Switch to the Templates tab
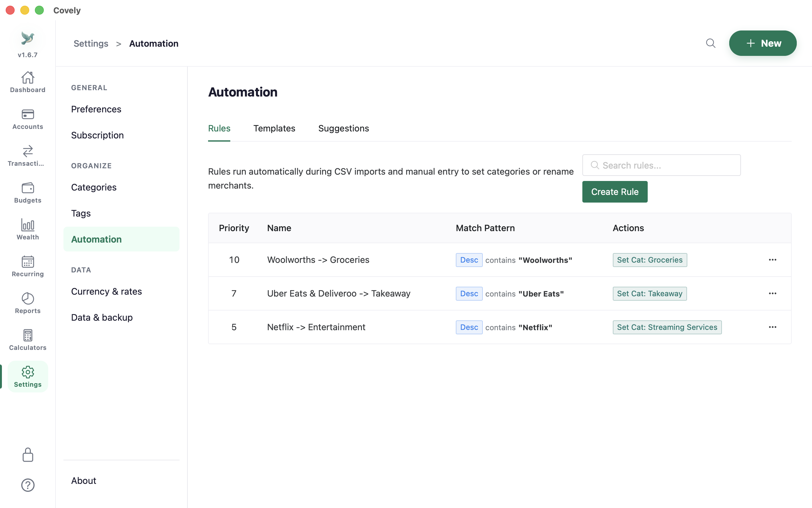Screen dimensions: 812x508 coord(274,128)
